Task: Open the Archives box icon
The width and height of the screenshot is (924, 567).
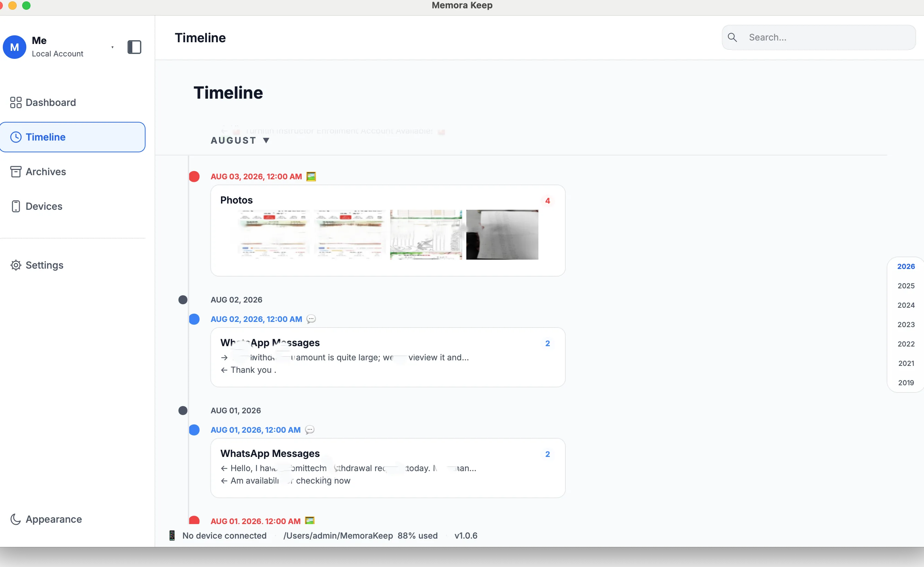Action: (x=16, y=171)
